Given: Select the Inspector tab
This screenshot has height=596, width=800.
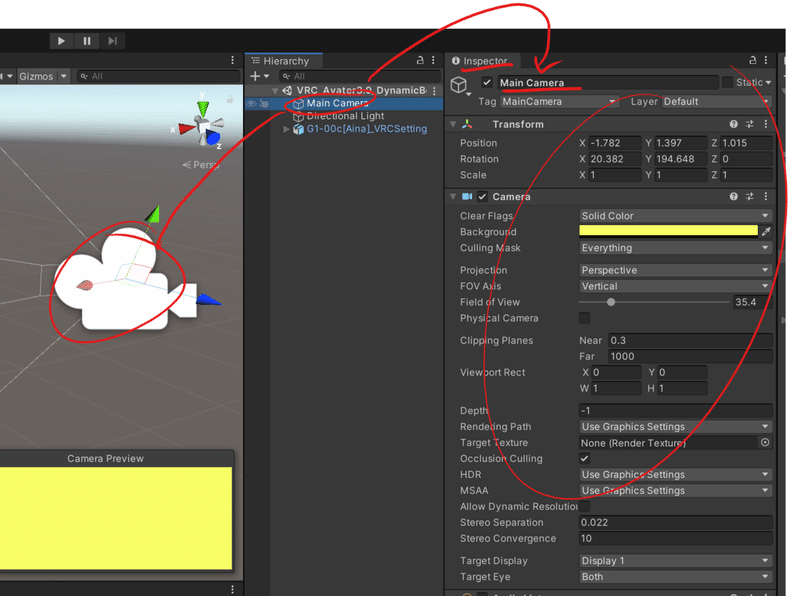Looking at the screenshot, I should (482, 61).
